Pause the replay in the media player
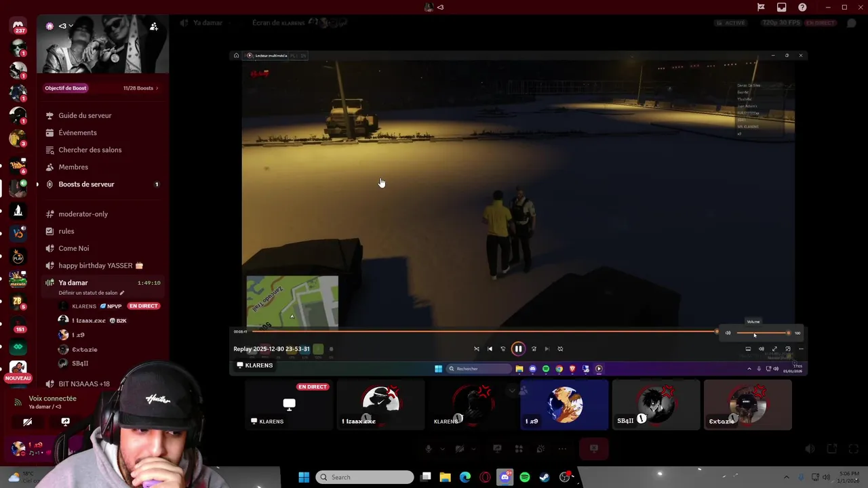The width and height of the screenshot is (868, 488). point(517,349)
